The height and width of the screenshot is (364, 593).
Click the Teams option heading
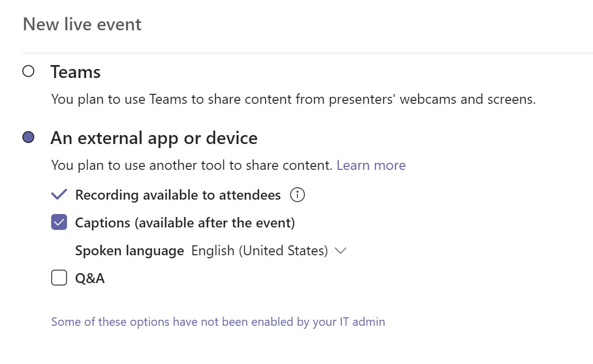click(75, 72)
